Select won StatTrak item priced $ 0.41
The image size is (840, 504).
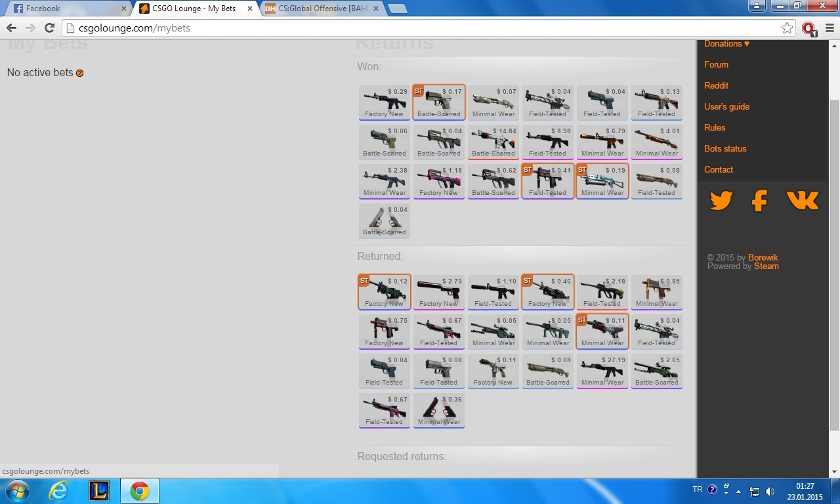(x=548, y=181)
